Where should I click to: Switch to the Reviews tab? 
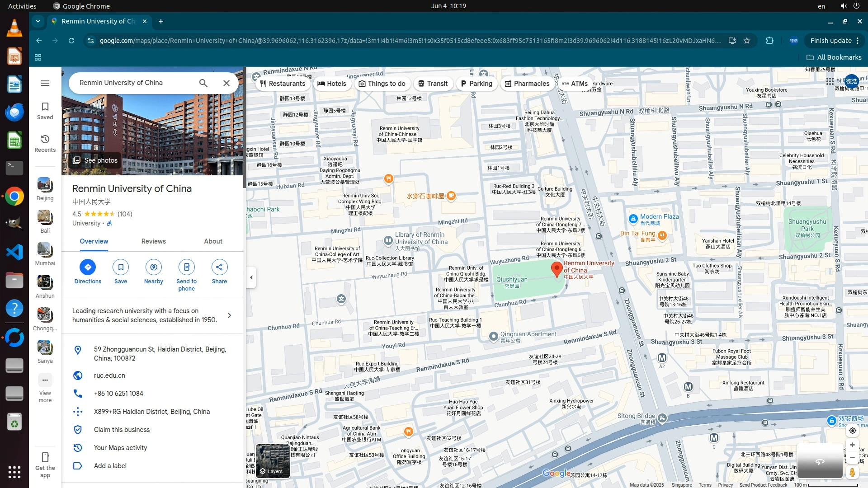154,241
